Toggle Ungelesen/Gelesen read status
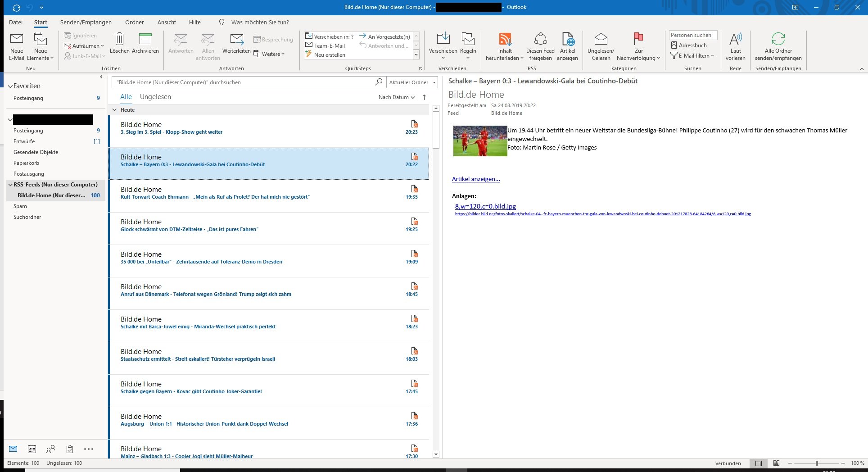 (x=601, y=40)
